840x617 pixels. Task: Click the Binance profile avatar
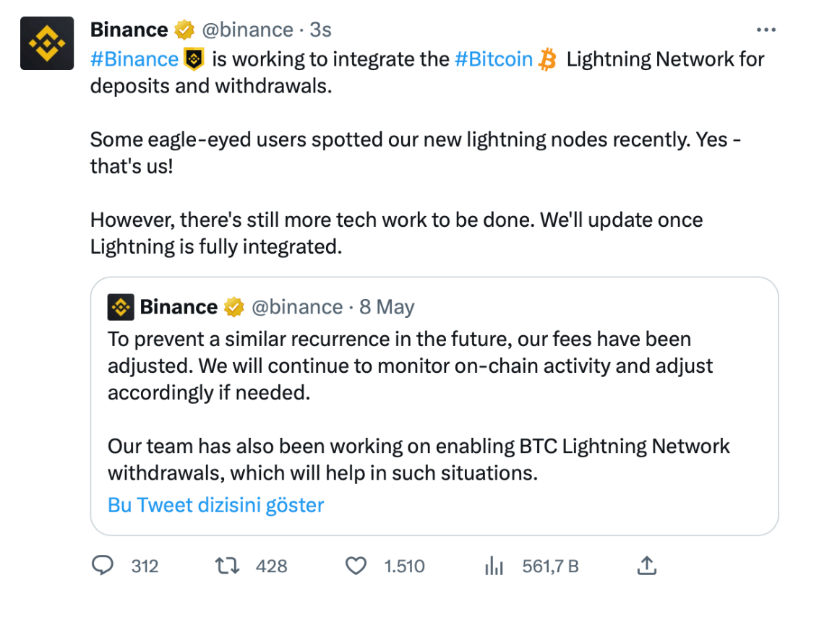pos(47,43)
